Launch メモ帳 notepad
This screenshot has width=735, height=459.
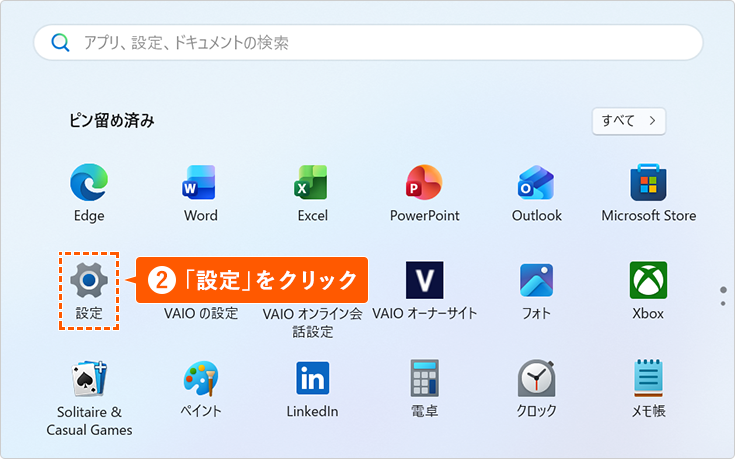648,380
